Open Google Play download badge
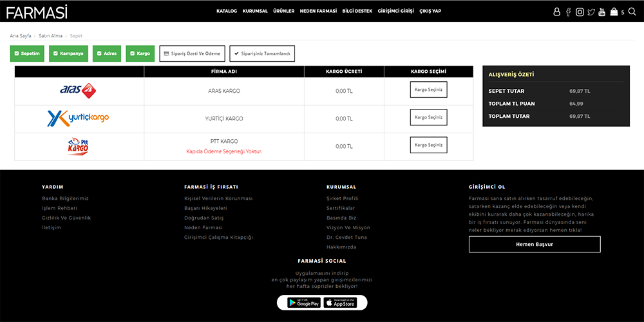Image resolution: width=644 pixels, height=322 pixels. click(x=304, y=303)
